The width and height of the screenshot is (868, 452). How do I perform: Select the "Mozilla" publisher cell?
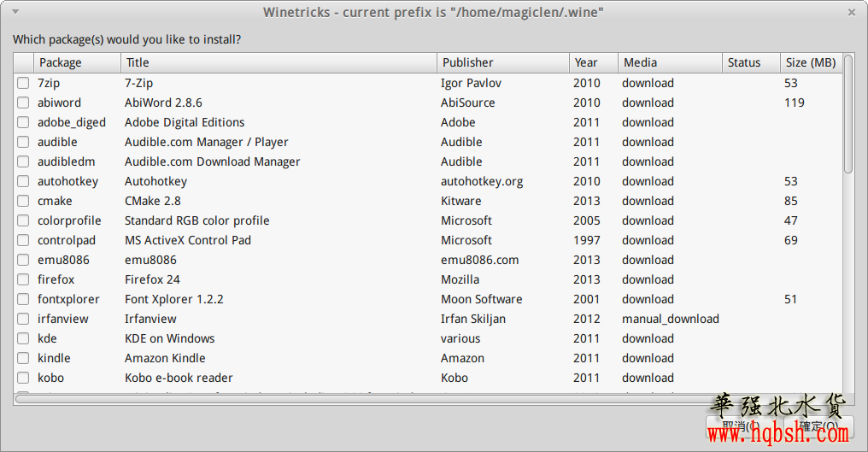pyautogui.click(x=460, y=279)
